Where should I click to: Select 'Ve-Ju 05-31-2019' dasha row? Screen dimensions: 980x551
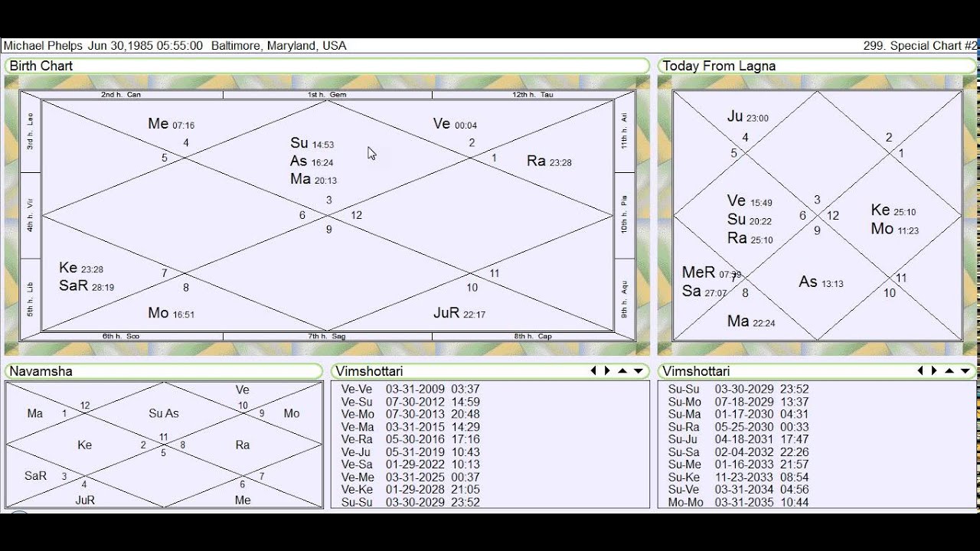pos(410,452)
